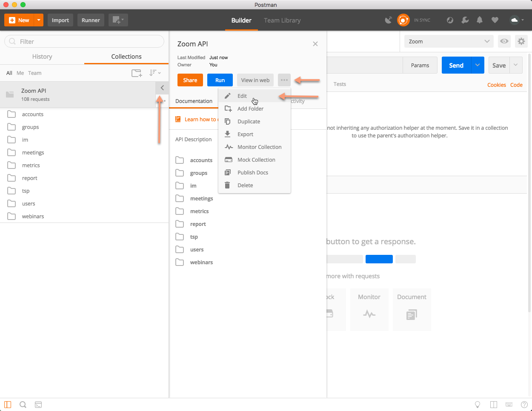Toggle sidebar icon in status bar
The image size is (532, 411).
tap(8, 405)
